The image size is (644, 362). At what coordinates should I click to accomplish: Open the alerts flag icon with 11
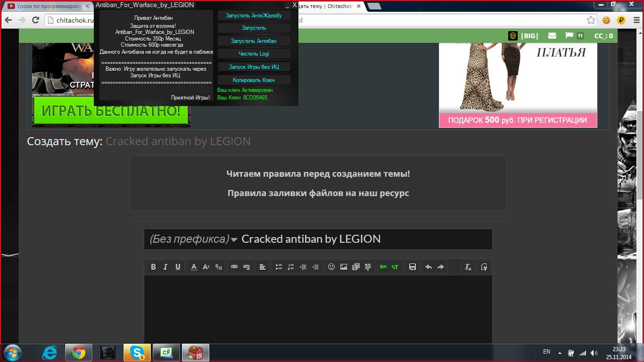point(575,36)
